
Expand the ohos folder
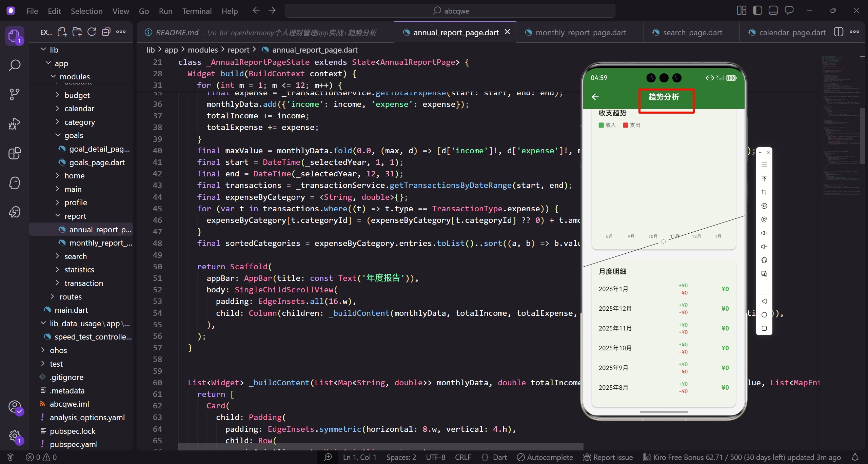tap(58, 350)
